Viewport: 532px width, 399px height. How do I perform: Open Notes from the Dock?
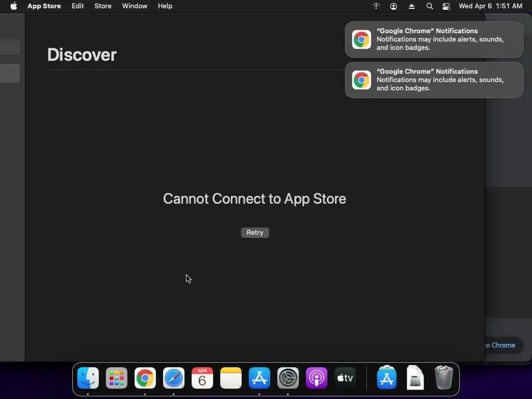[x=231, y=378]
